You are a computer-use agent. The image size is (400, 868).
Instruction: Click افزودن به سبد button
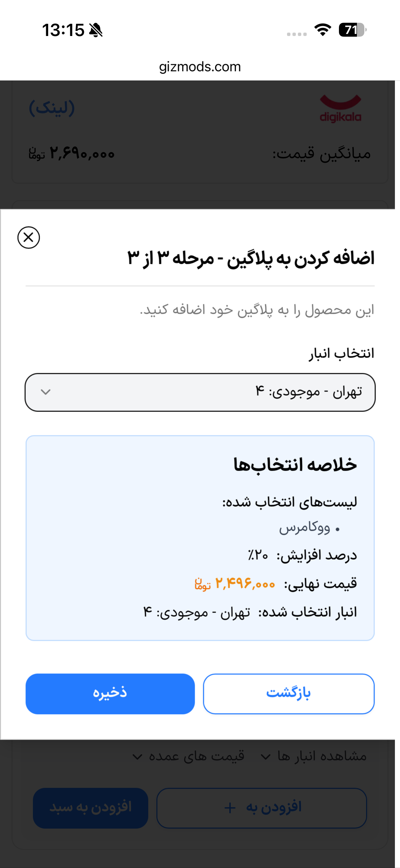(91, 808)
